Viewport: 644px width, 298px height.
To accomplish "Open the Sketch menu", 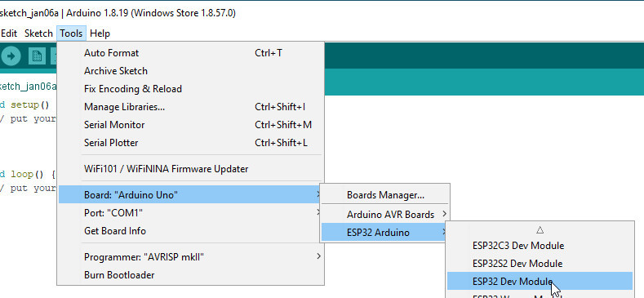I will click(38, 33).
